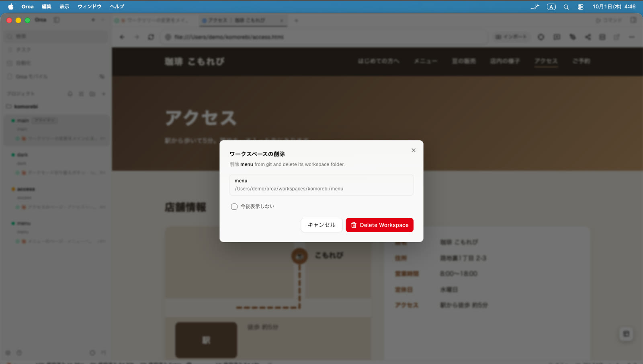Click the インポート button in toolbar
Screen dimensions: 643x364
511,37
